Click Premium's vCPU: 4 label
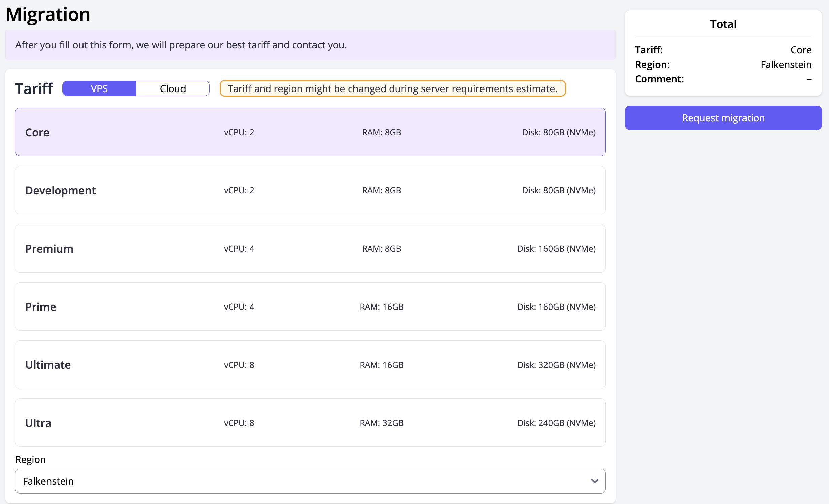The width and height of the screenshot is (829, 504). (239, 248)
